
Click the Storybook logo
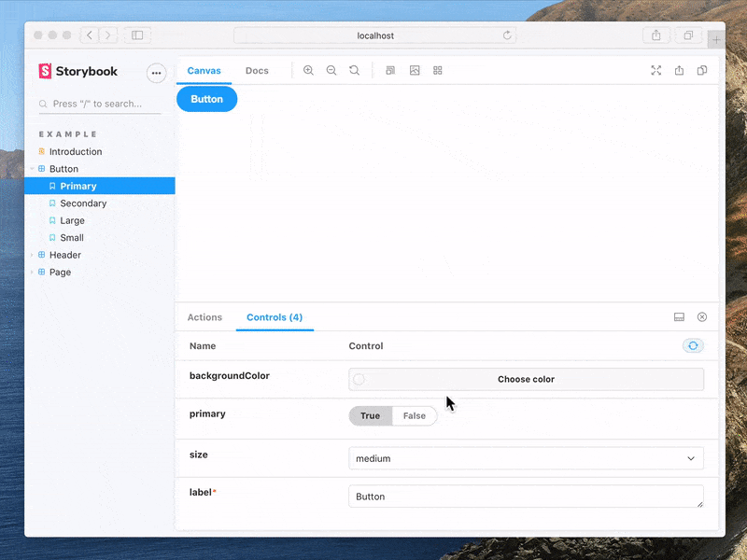pyautogui.click(x=78, y=72)
